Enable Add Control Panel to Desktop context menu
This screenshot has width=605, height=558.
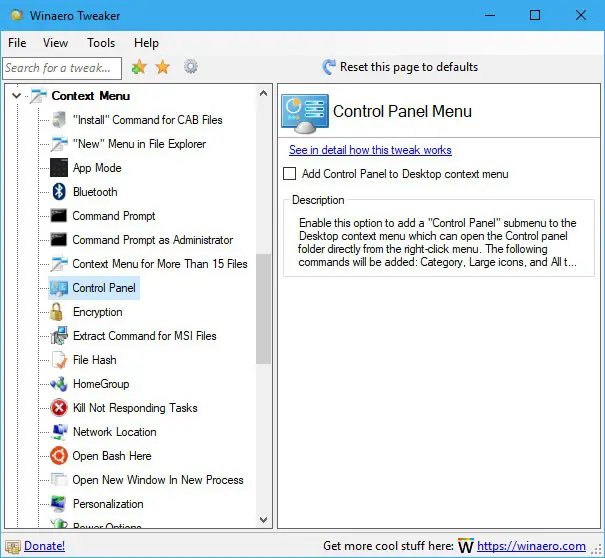pyautogui.click(x=289, y=174)
